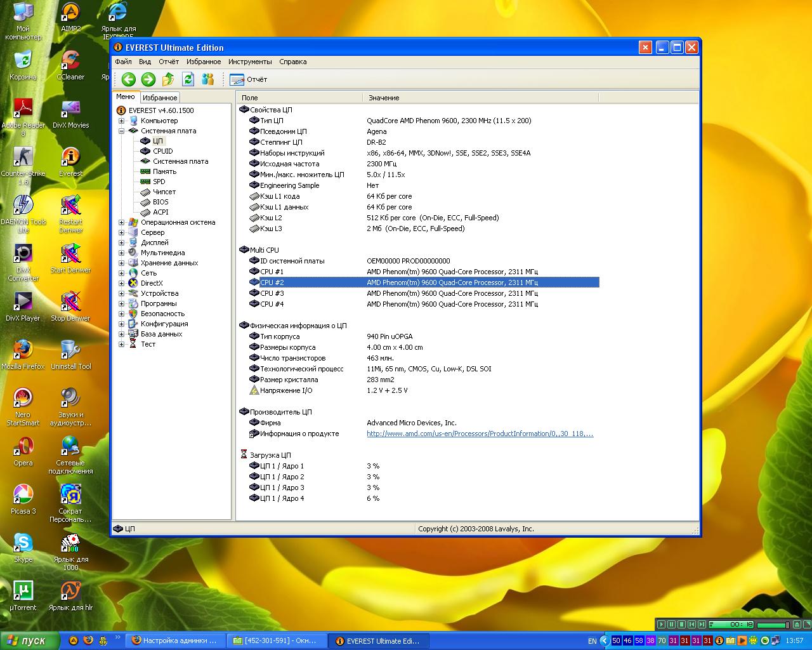Open the Инструменты menu
The width and height of the screenshot is (812, 650).
(x=250, y=62)
